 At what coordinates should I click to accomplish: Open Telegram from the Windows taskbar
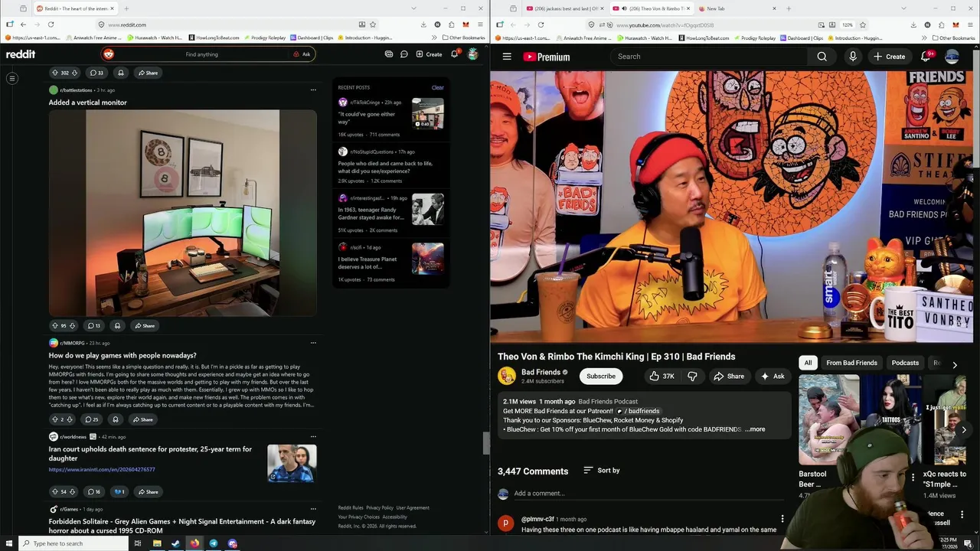(x=214, y=543)
